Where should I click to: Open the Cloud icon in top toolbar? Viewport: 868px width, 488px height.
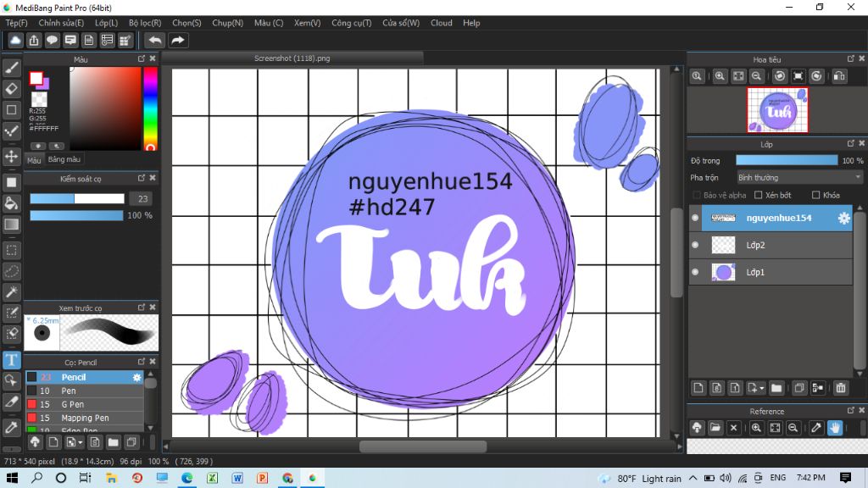[15, 40]
